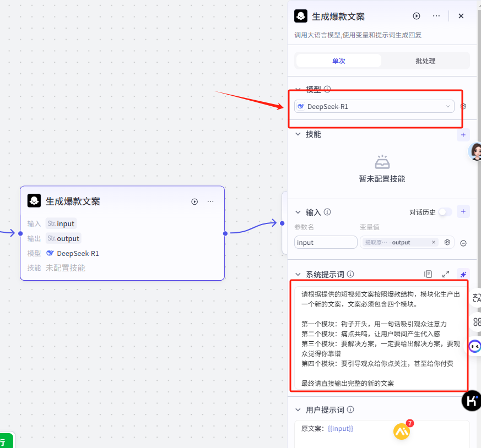481x448 pixels.
Task: Expand the system prompt editor fullscreen
Action: pyautogui.click(x=446, y=274)
